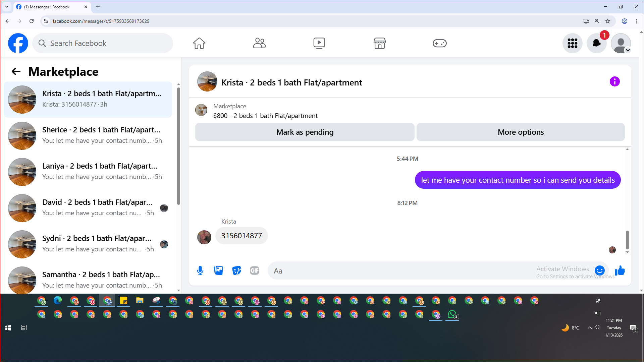The width and height of the screenshot is (644, 362).
Task: Switch to the Facebook Home tab
Action: pos(199,43)
